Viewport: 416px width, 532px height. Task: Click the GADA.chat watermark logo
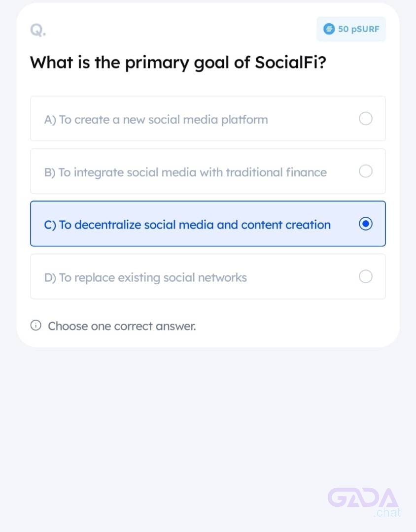point(364,502)
